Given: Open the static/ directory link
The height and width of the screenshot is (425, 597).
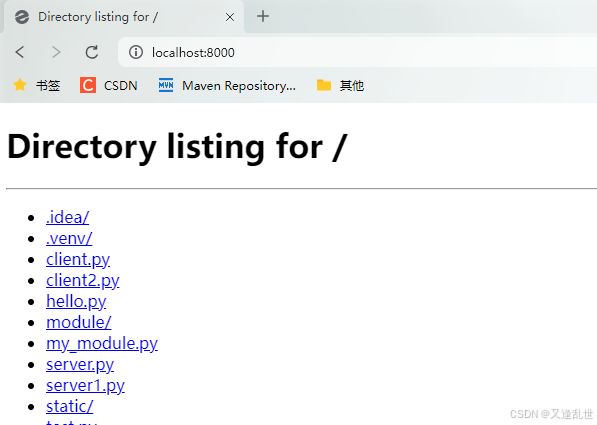Looking at the screenshot, I should point(69,406).
